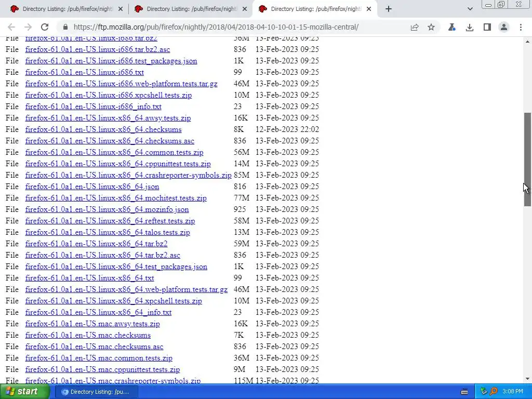
Task: Open a new tab with plus button
Action: coord(389,9)
